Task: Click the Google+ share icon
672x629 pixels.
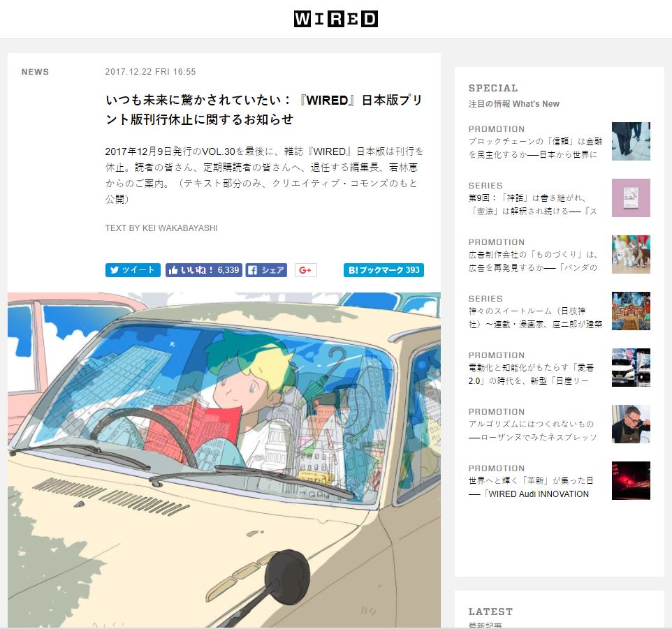Action: [x=305, y=270]
